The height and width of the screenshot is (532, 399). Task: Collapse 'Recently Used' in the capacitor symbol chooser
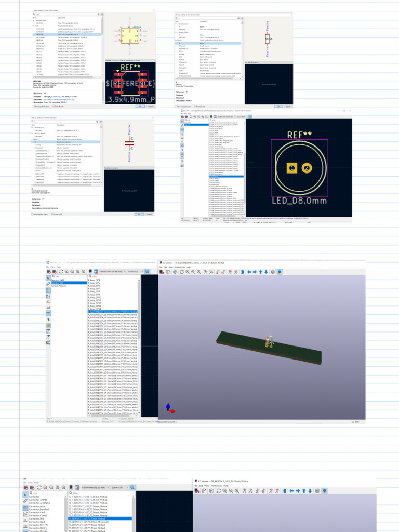pos(32,128)
